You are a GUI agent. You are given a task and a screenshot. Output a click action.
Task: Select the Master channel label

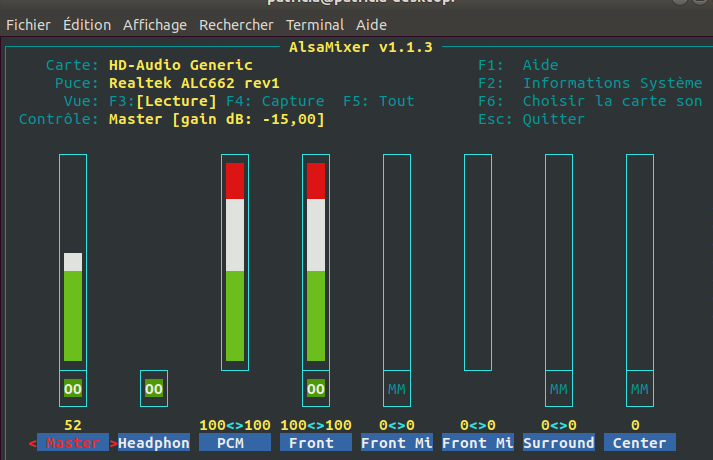click(73, 443)
